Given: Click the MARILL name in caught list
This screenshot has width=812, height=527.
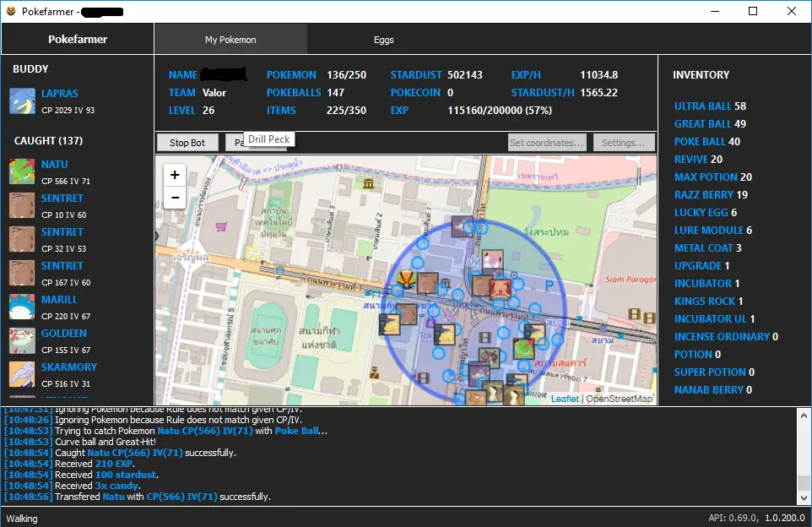Looking at the screenshot, I should click(59, 300).
